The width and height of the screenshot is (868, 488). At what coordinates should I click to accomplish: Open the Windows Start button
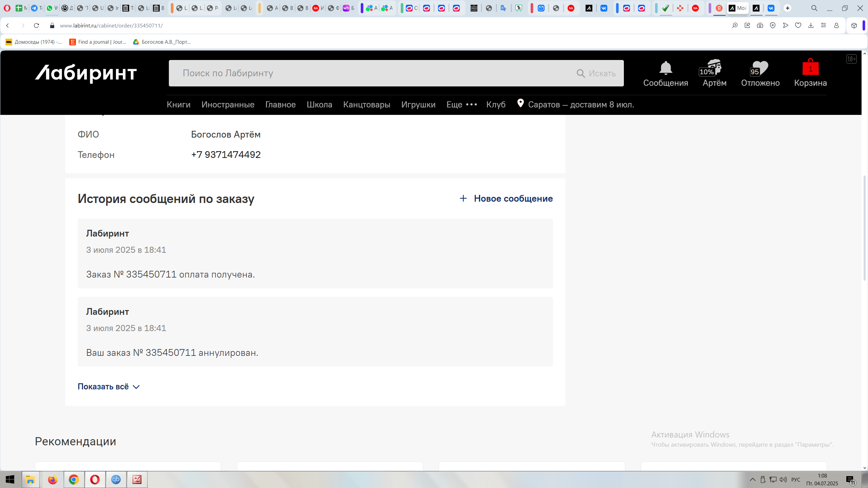click(10, 480)
